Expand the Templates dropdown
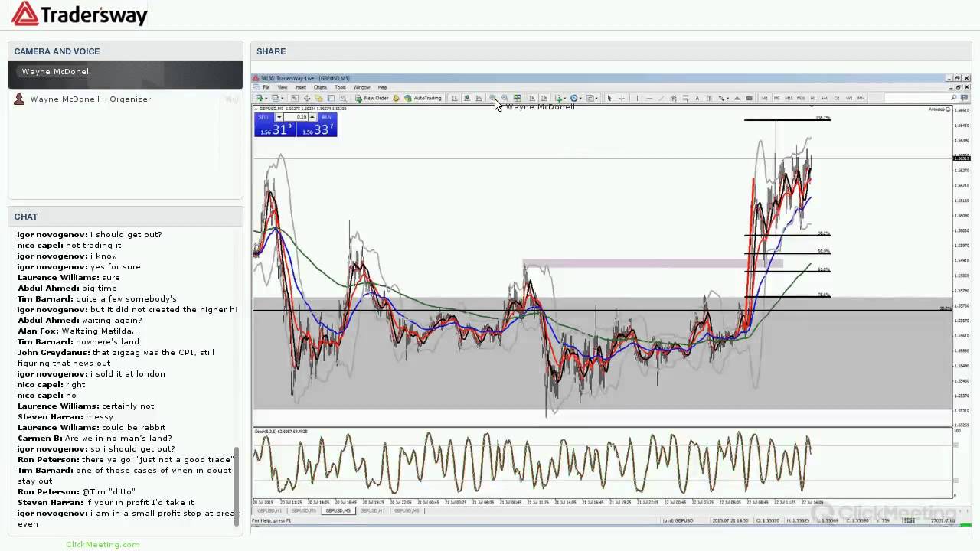Viewport: 980px width, 551px height. click(596, 98)
